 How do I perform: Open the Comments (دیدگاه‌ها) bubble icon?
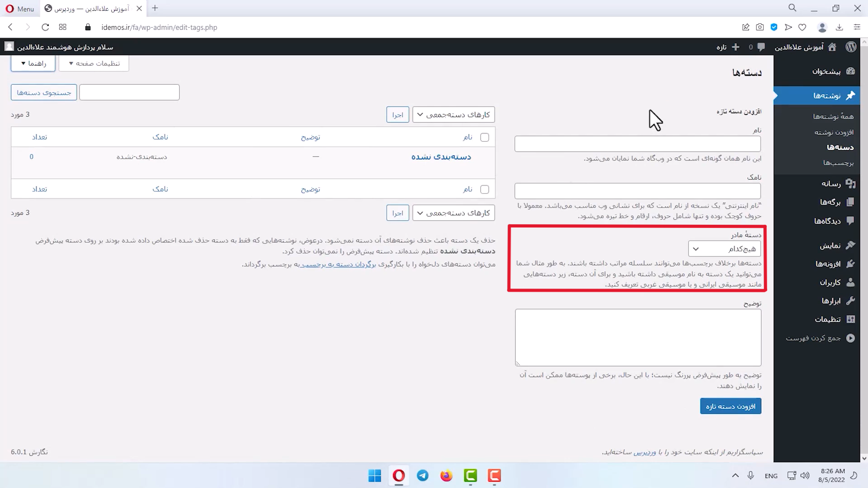pyautogui.click(x=850, y=221)
